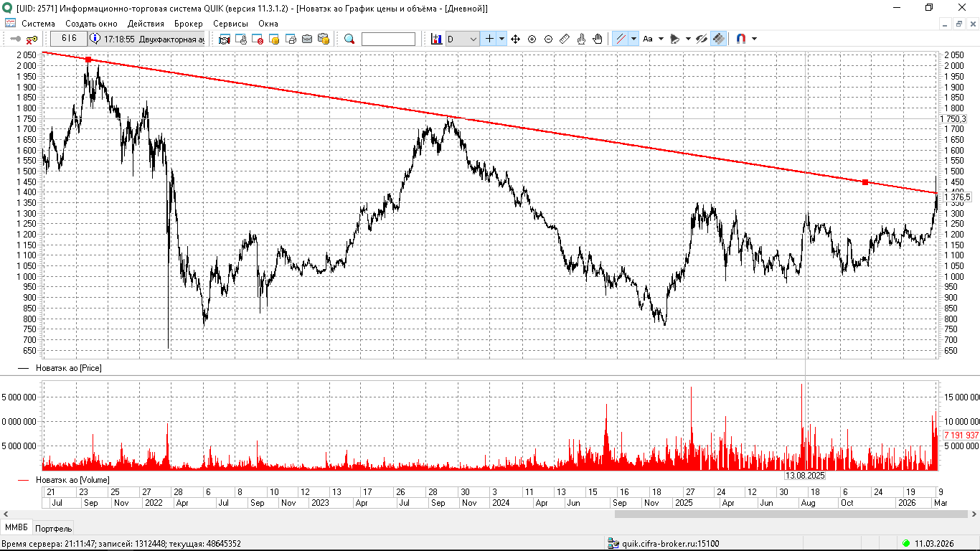Select the red trend line drawing tool
This screenshot has height=551, width=980.
point(621,39)
